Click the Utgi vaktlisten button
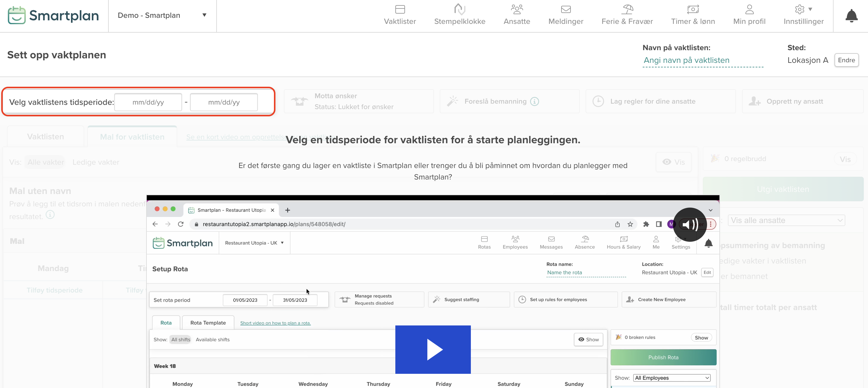Viewport: 868px width, 388px height. [783, 189]
